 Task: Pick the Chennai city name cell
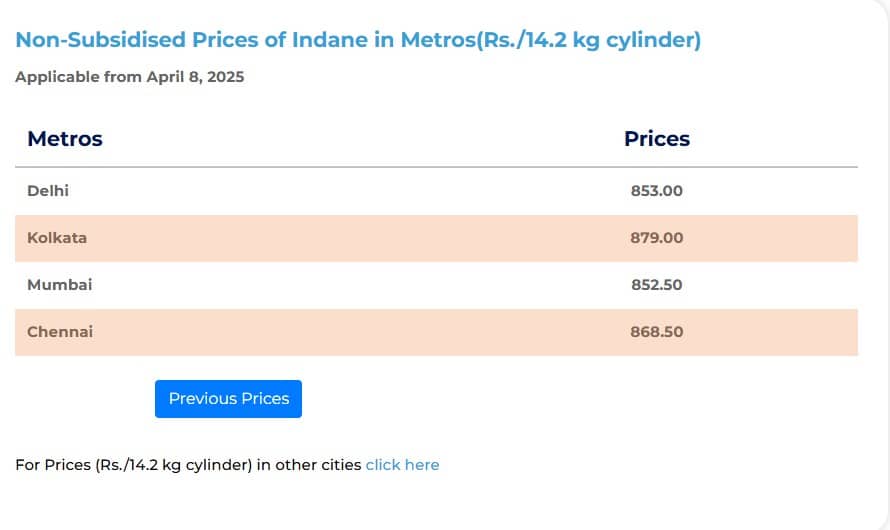coord(60,332)
